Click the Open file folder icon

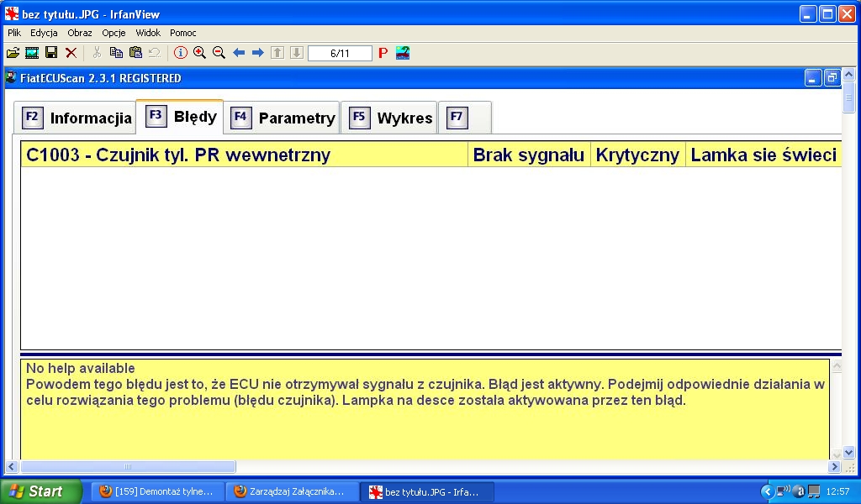[x=13, y=53]
